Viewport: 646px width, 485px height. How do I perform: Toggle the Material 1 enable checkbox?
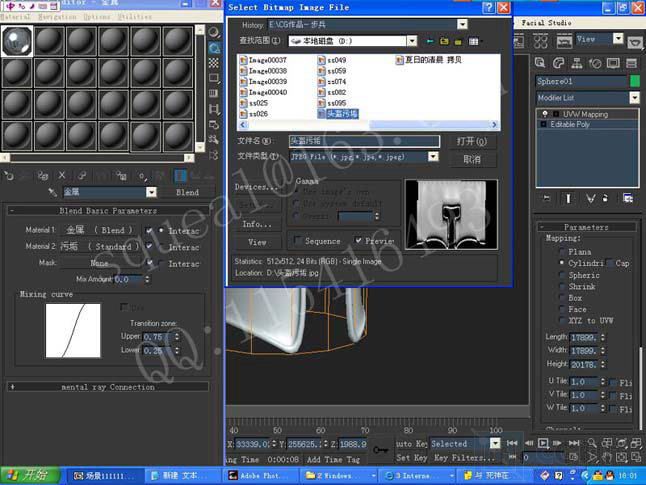[149, 230]
